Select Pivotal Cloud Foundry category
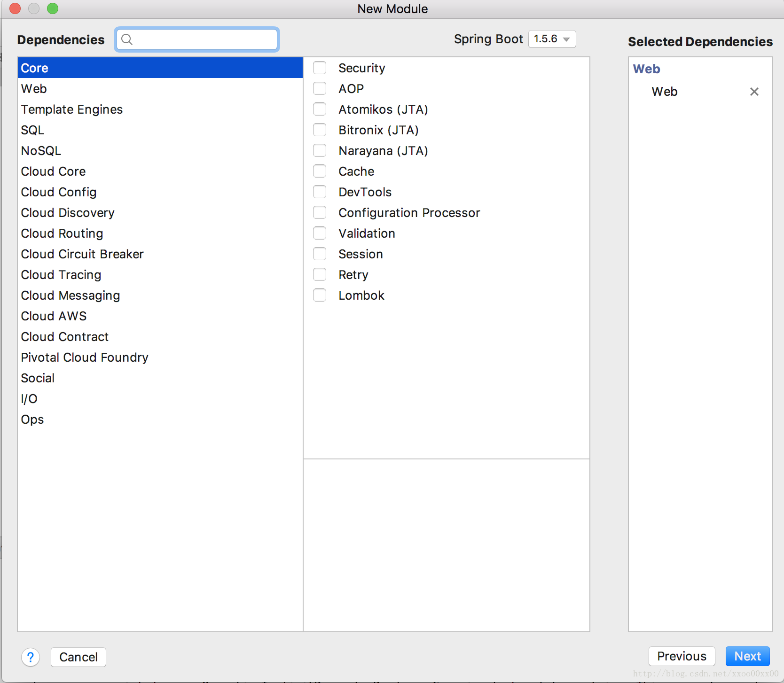 click(x=160, y=357)
